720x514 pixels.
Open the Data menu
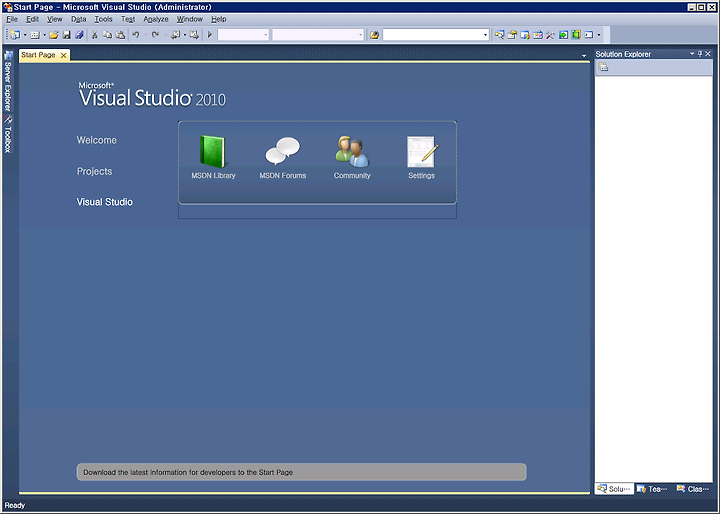pyautogui.click(x=79, y=19)
